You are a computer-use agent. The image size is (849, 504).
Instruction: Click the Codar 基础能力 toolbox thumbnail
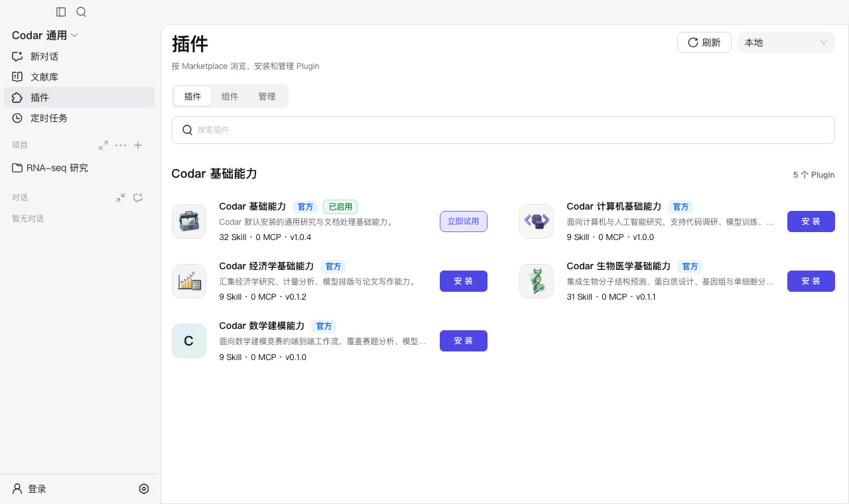click(189, 221)
